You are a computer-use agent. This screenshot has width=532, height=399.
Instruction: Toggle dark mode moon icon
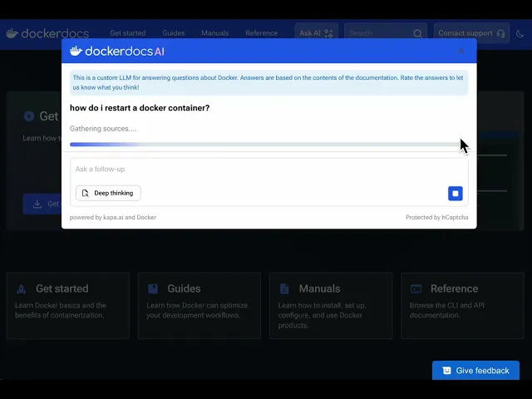tap(520, 33)
